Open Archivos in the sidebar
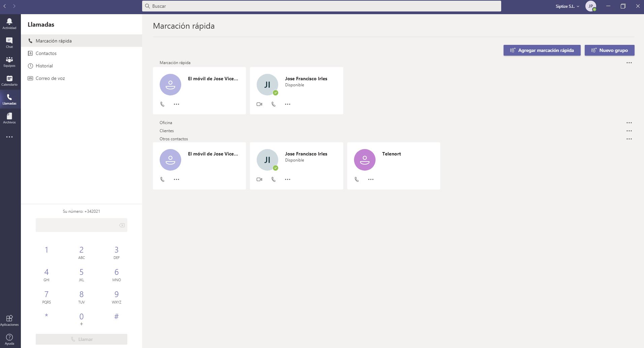Screen dimensions: 644x348 point(9,118)
